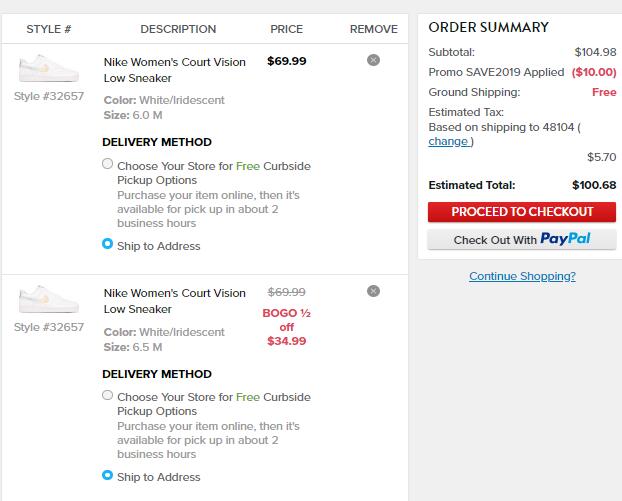Click the Estimated Total amount

[594, 185]
